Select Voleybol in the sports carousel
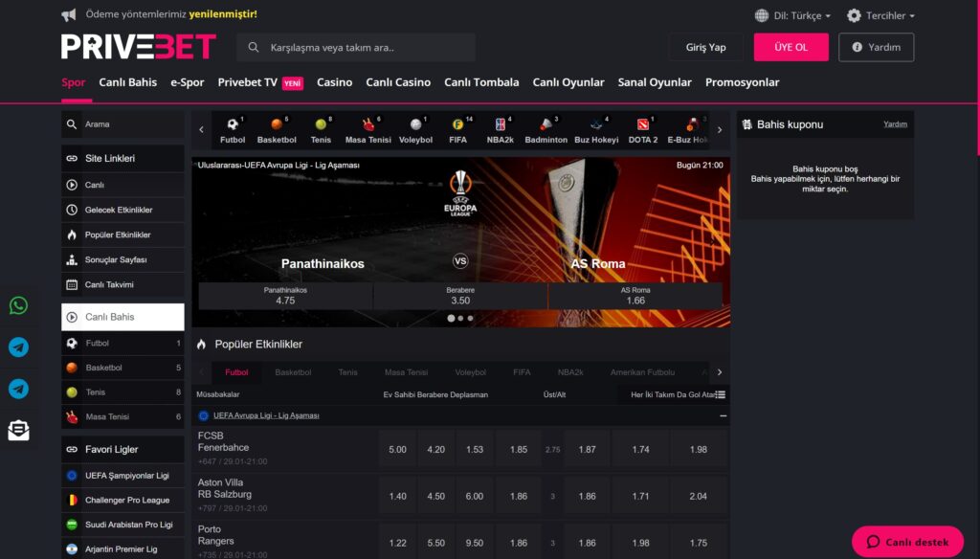This screenshot has height=559, width=980. pyautogui.click(x=415, y=130)
